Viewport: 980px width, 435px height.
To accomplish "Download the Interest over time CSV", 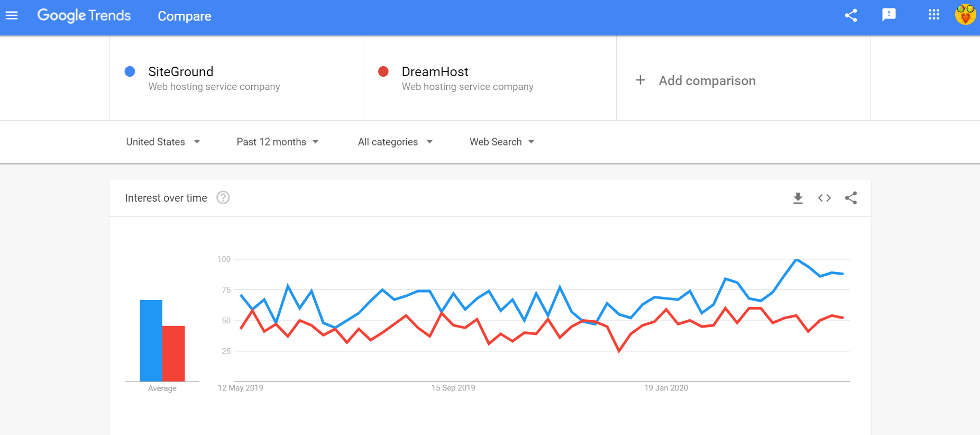I will pos(798,198).
